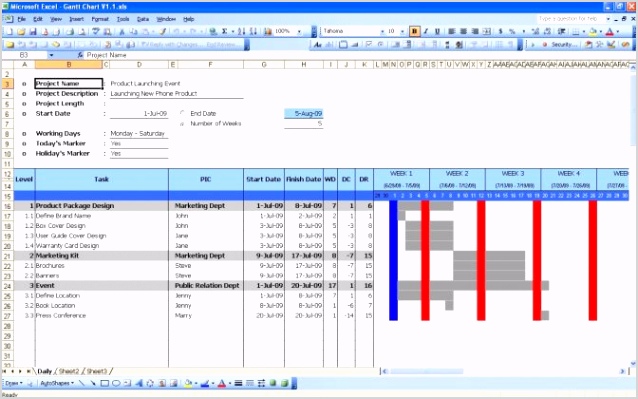Toggle the Bold button
The height and width of the screenshot is (399, 638).
pos(414,31)
